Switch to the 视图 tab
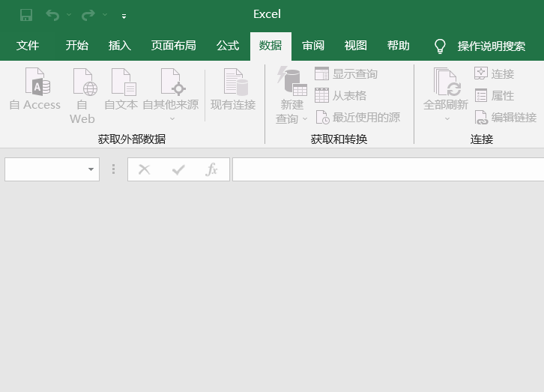The width and height of the screenshot is (544, 392). click(356, 46)
